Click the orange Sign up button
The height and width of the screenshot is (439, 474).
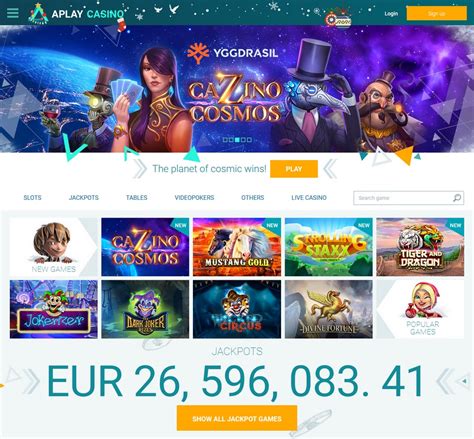pos(436,14)
